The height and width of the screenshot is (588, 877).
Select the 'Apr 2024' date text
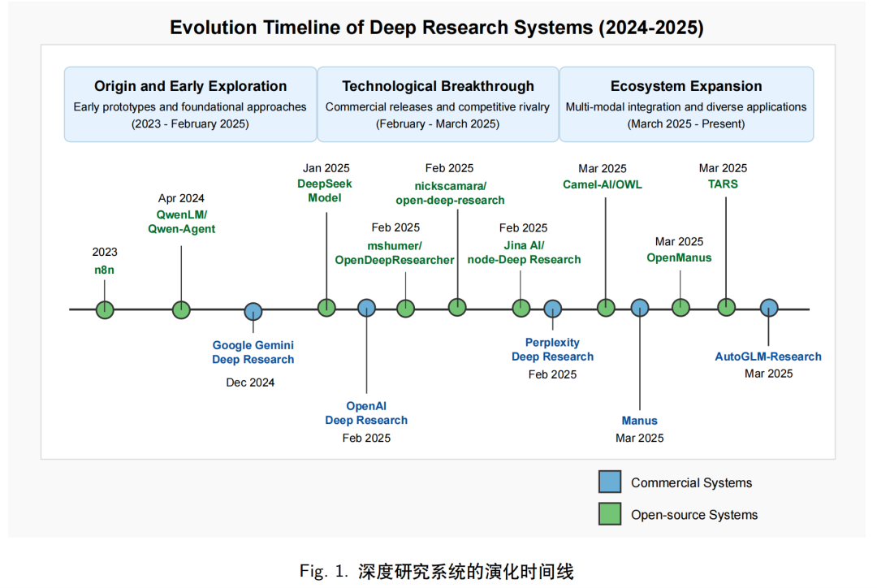pyautogui.click(x=181, y=198)
